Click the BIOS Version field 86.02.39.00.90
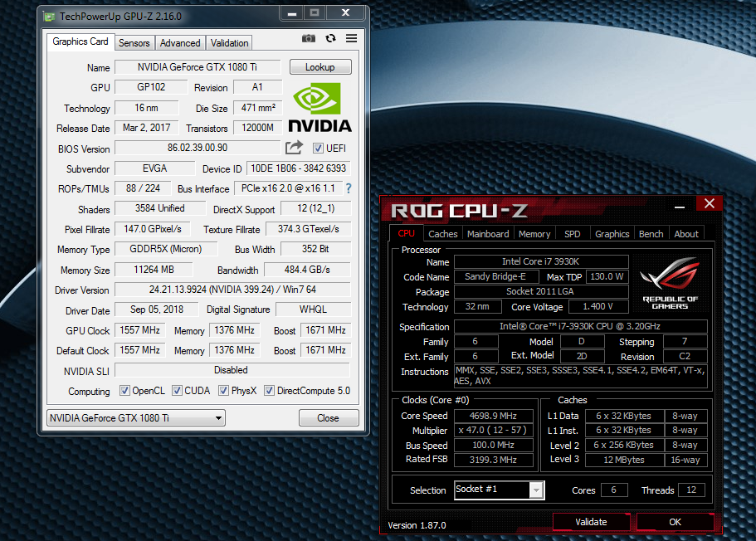Viewport: 756px width, 541px height. tap(198, 148)
